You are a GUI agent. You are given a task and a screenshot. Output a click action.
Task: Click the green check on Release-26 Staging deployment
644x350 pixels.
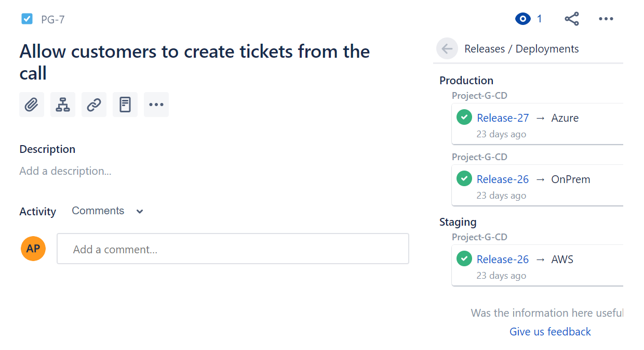[x=464, y=258]
